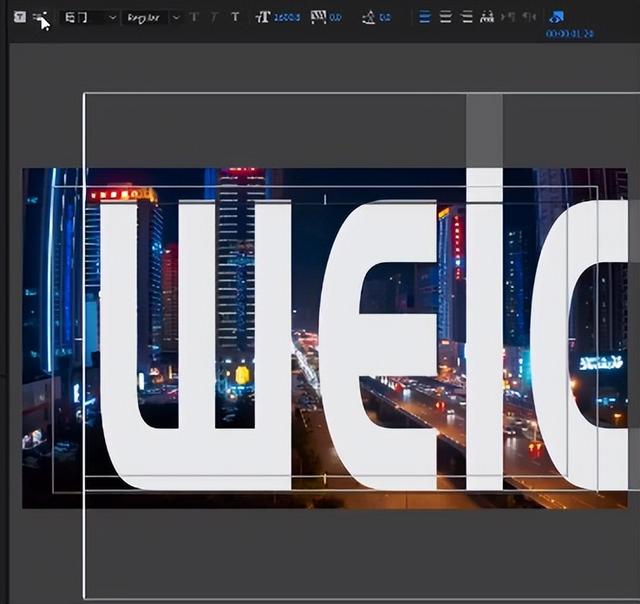The height and width of the screenshot is (604, 640).
Task: Open the Roll/Crawl Options icon under the cursor
Action: coord(40,17)
